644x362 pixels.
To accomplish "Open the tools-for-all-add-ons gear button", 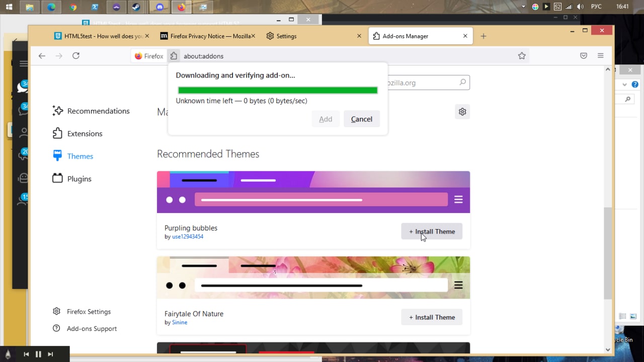I will (x=462, y=112).
